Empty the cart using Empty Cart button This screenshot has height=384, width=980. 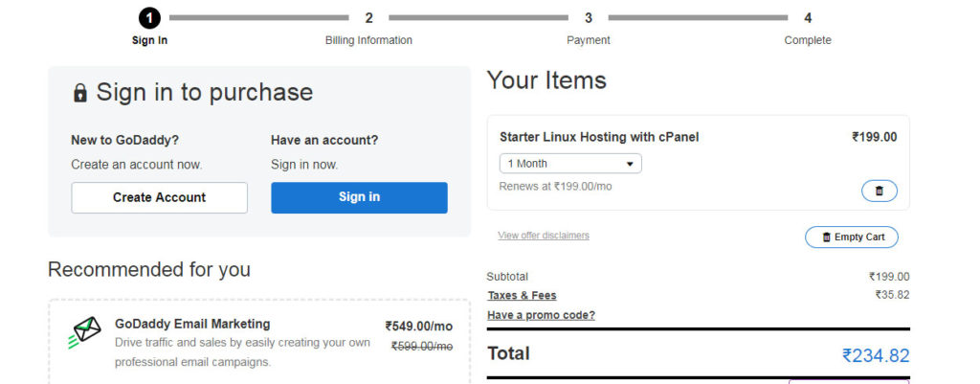tap(851, 237)
